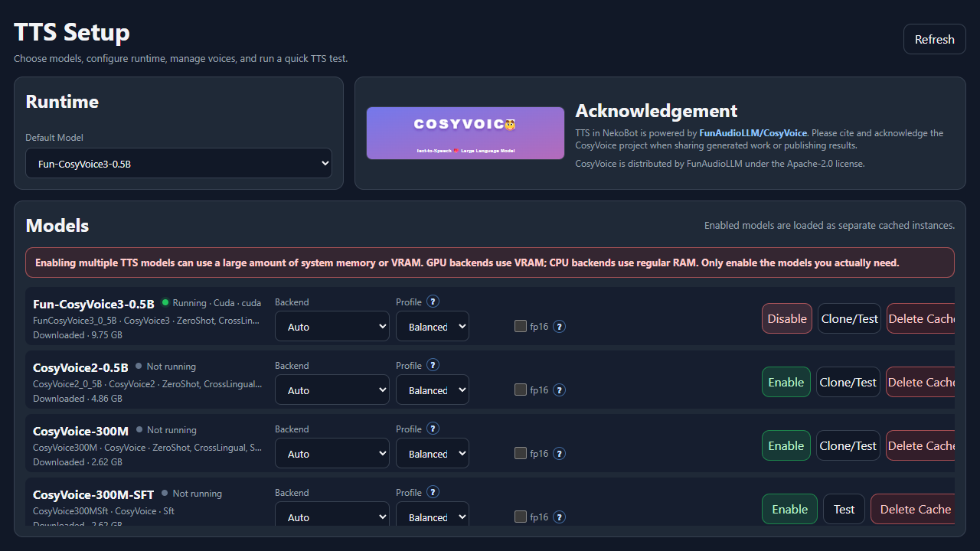Click Delete Cache in the CosyVoice-300M row
The height and width of the screenshot is (551, 980).
pyautogui.click(x=920, y=445)
